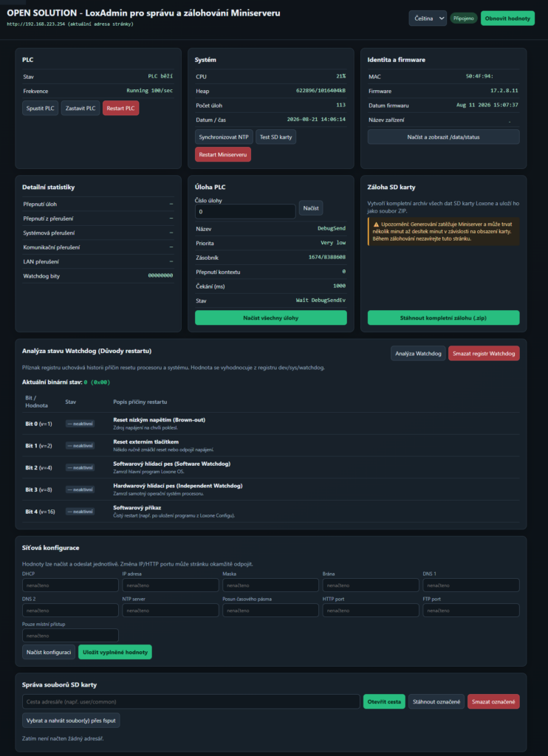Click Synchronizovat NTP button
The width and height of the screenshot is (548, 756).
pos(224,137)
